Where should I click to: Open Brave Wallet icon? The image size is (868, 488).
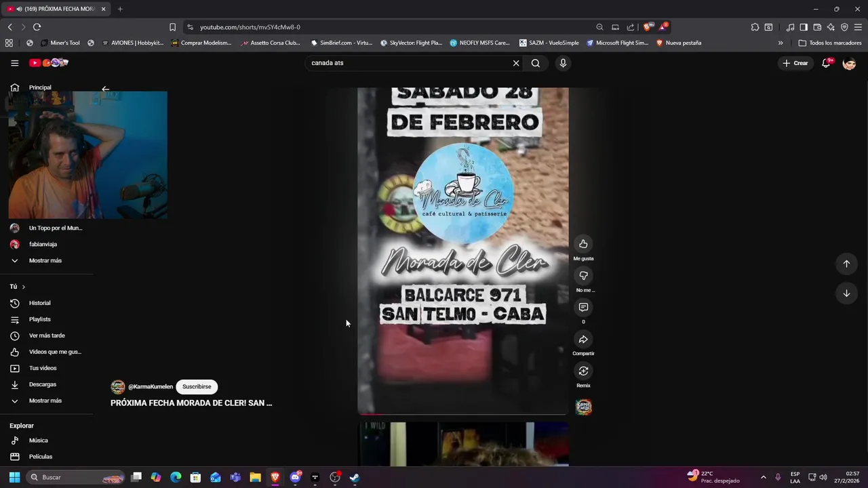click(817, 27)
